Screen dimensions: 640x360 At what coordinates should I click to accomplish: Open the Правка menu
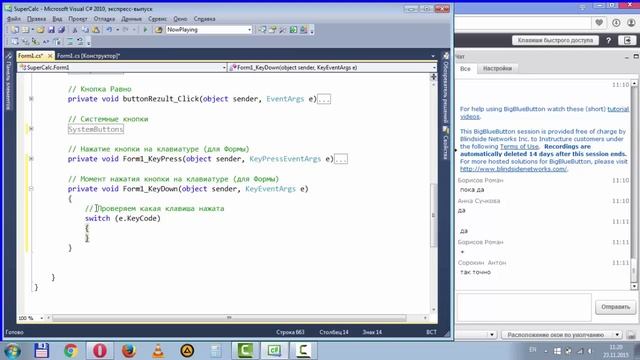click(x=36, y=19)
